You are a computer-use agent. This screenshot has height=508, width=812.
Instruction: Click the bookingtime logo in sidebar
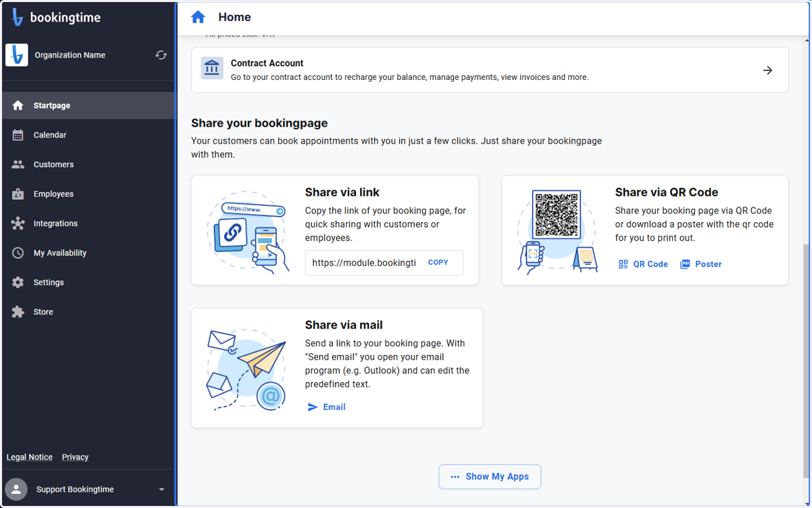pos(55,18)
